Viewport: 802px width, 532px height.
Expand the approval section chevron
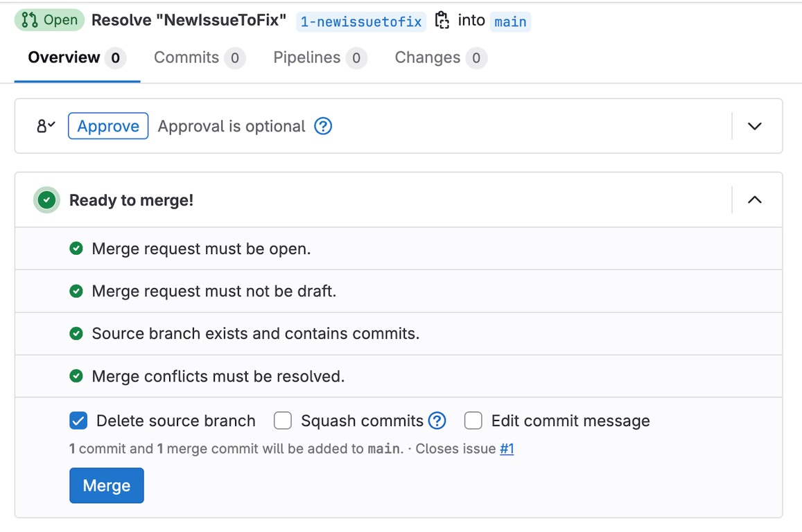pyautogui.click(x=755, y=126)
